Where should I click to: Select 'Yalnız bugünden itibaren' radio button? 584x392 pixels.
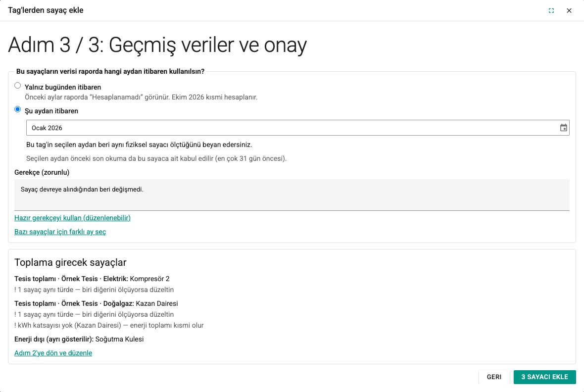pos(17,86)
